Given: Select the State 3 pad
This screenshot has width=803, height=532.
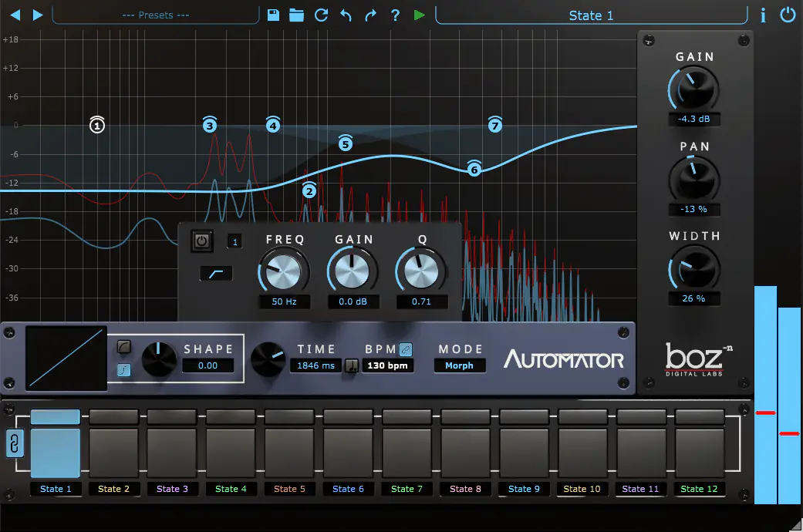Looking at the screenshot, I should click(x=172, y=453).
